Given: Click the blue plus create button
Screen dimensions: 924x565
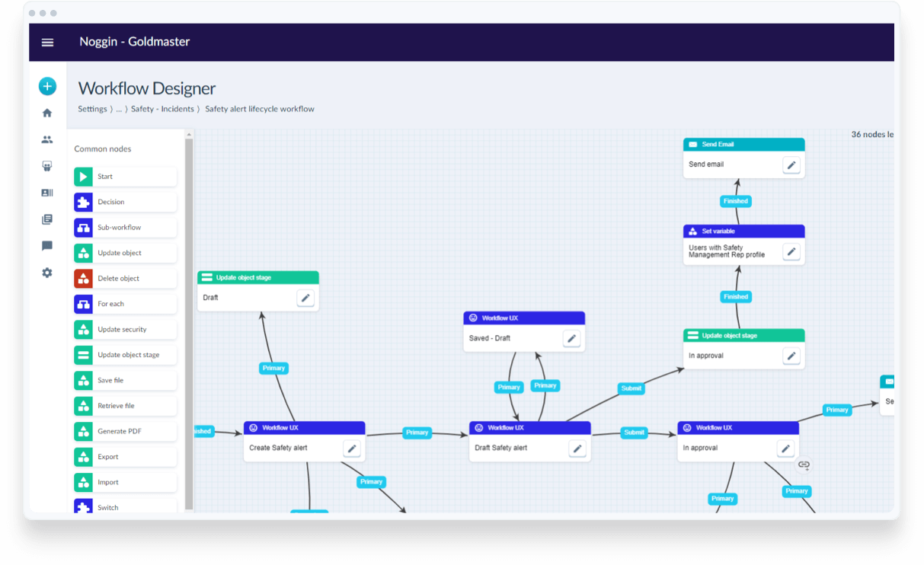Looking at the screenshot, I should (47, 86).
